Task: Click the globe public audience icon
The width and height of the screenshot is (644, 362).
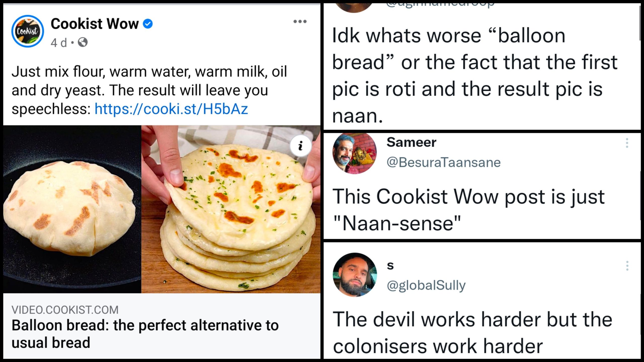Action: [83, 43]
